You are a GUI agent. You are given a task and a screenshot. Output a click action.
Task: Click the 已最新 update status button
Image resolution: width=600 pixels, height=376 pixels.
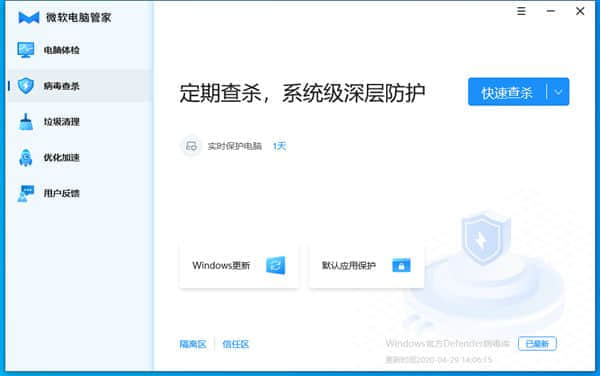click(x=537, y=343)
